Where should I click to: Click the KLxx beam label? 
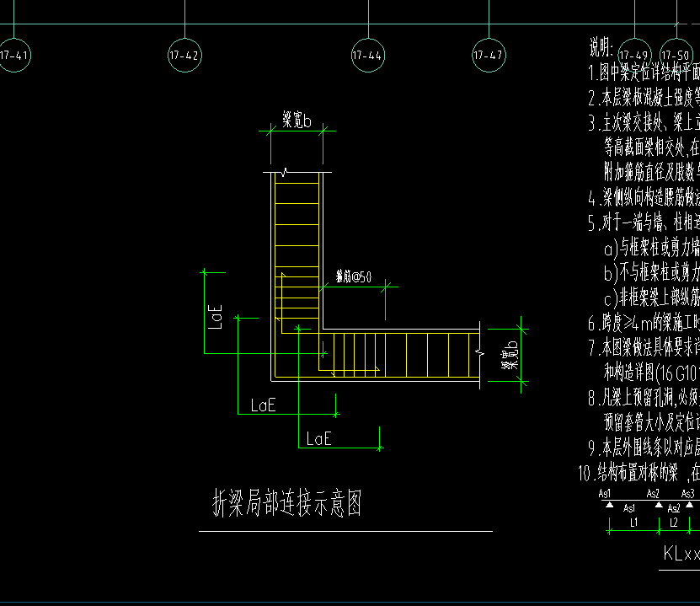(681, 554)
